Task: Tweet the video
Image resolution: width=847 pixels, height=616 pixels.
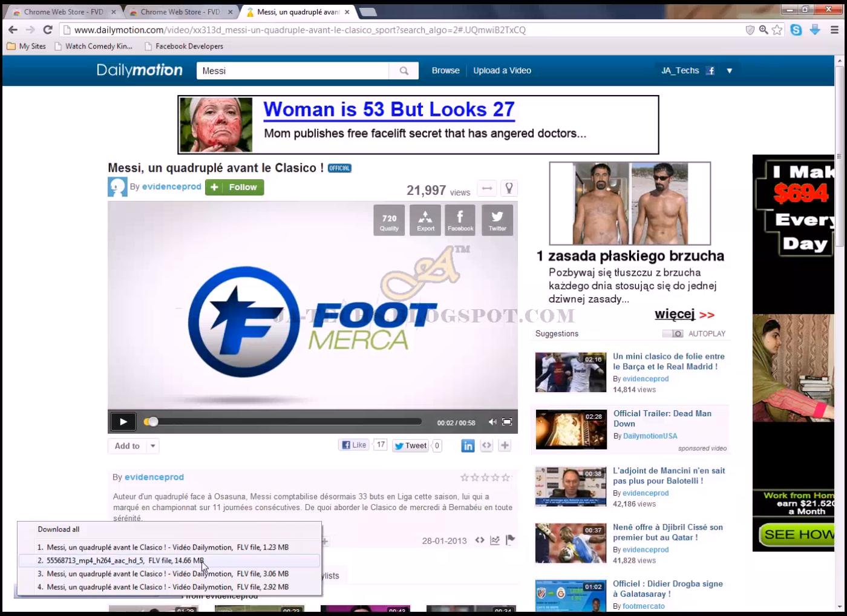Action: point(411,446)
